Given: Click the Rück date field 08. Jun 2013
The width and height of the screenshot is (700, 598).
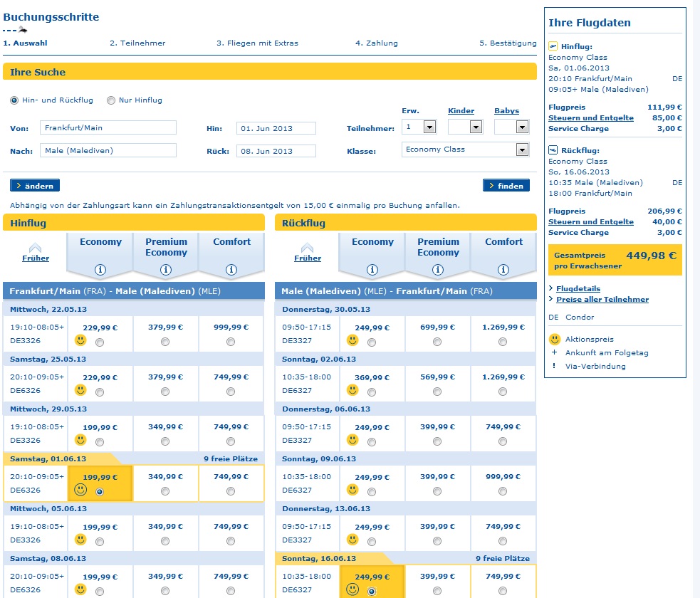Looking at the screenshot, I should click(x=276, y=152).
